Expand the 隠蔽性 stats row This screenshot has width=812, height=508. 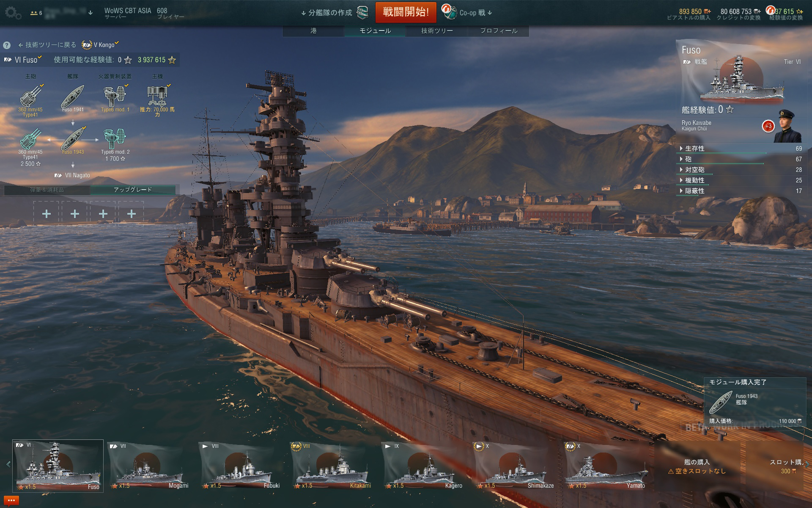741,191
